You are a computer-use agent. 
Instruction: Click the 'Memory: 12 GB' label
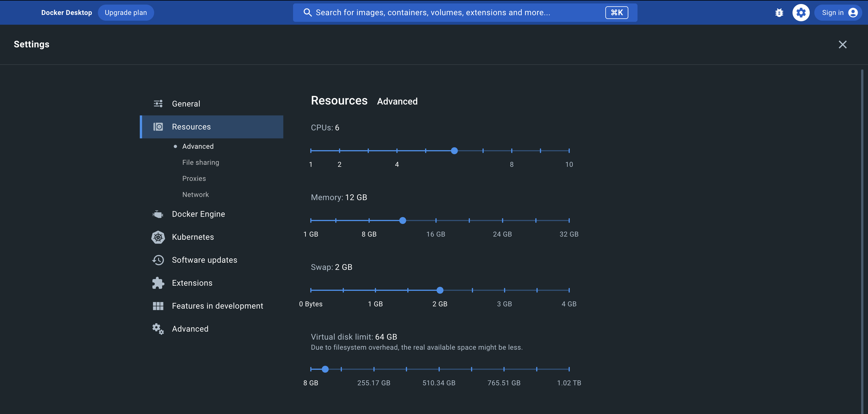[x=339, y=198]
